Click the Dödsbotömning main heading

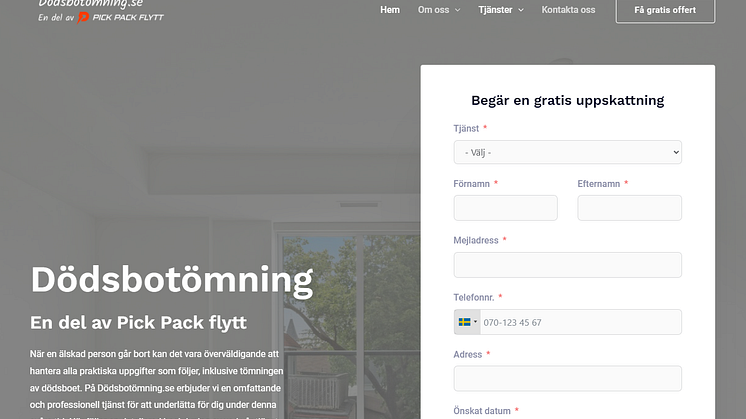171,279
